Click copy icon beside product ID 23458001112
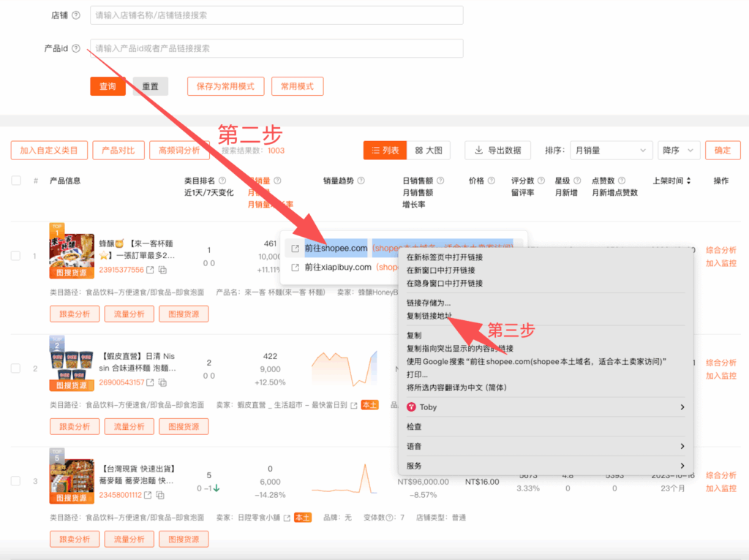749x560 pixels. [161, 496]
